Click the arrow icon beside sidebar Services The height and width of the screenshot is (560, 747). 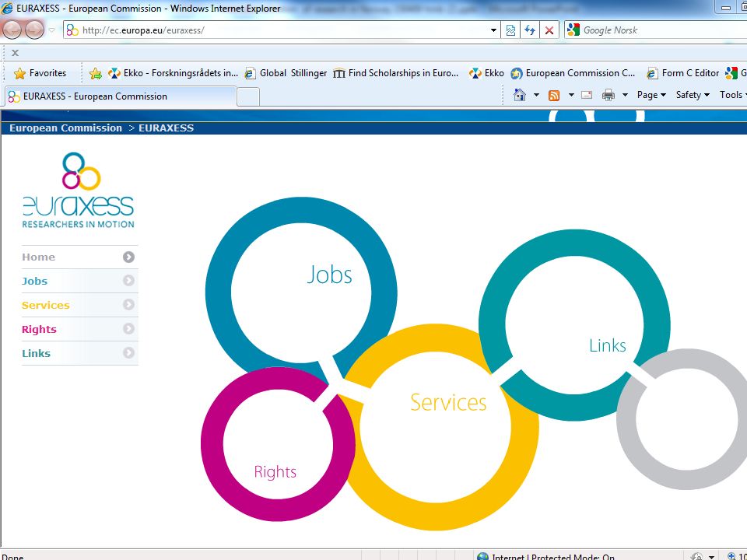tap(128, 305)
